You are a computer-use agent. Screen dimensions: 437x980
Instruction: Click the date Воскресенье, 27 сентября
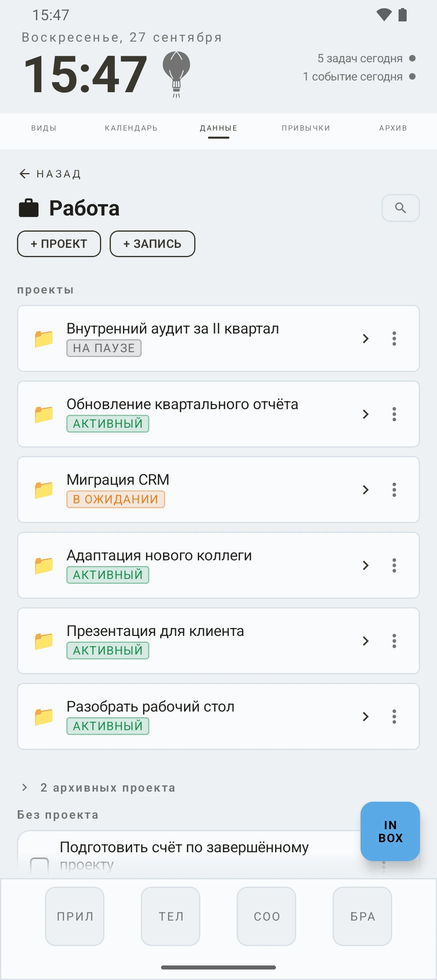point(122,37)
